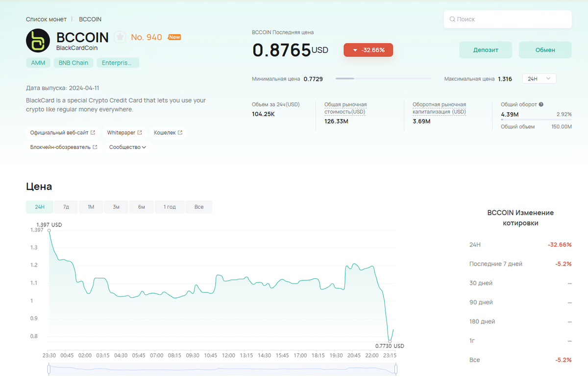Click the BlackCardCoin subtitle
The height and width of the screenshot is (391, 588).
click(77, 48)
